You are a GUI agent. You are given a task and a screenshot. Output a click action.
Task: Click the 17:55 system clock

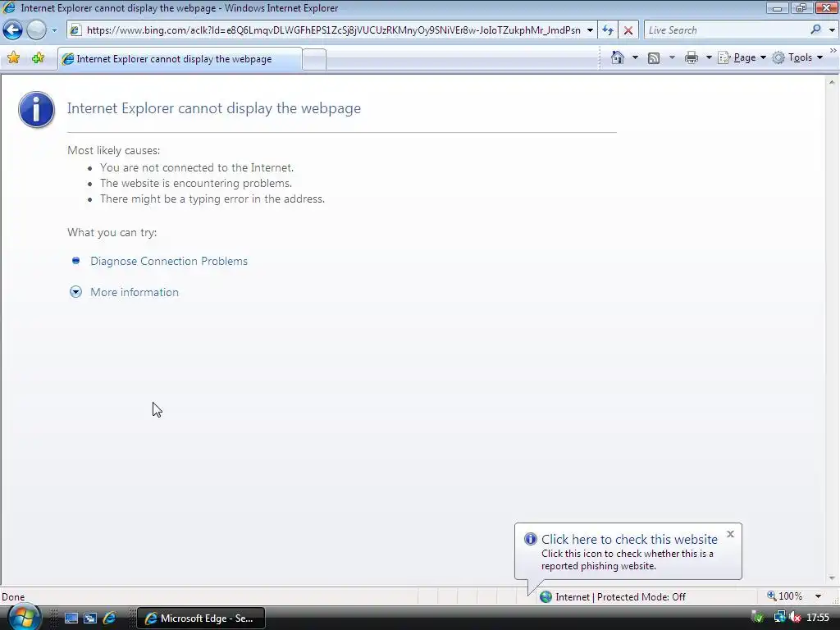pos(818,618)
